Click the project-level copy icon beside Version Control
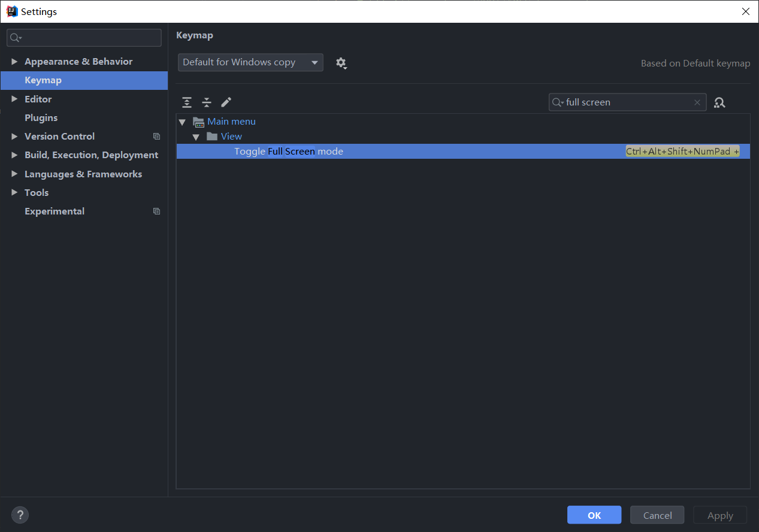Screen dimensions: 759x532 click(x=157, y=137)
